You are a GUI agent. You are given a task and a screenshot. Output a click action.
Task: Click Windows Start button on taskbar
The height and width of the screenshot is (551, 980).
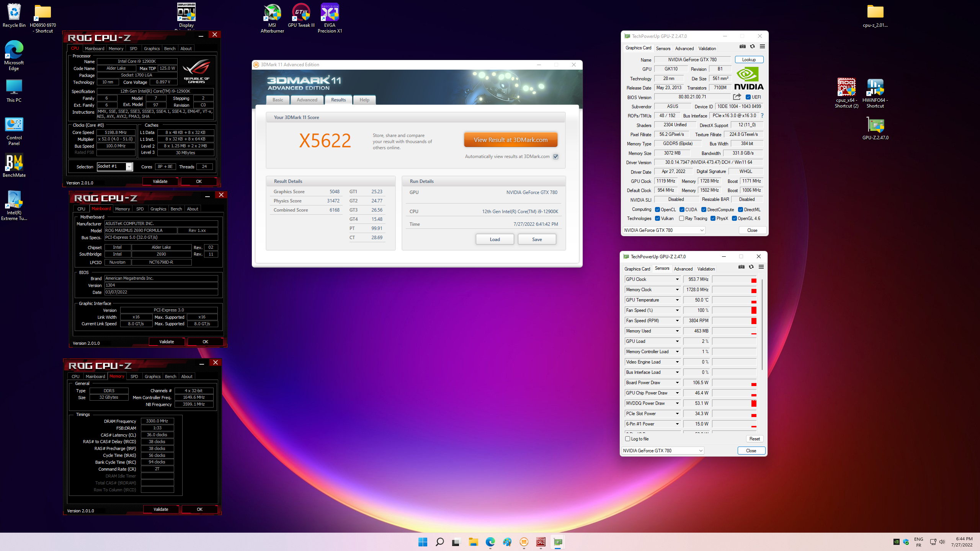(x=423, y=542)
